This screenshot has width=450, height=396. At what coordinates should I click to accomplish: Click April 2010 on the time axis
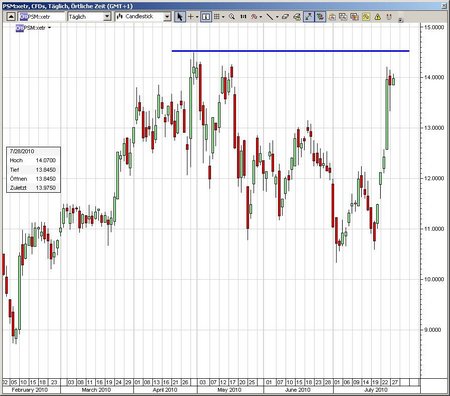(x=165, y=390)
